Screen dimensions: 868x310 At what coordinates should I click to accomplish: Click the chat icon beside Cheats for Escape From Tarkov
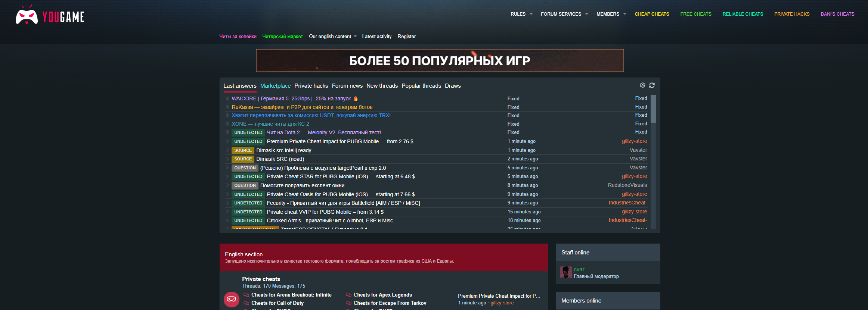pyautogui.click(x=348, y=303)
